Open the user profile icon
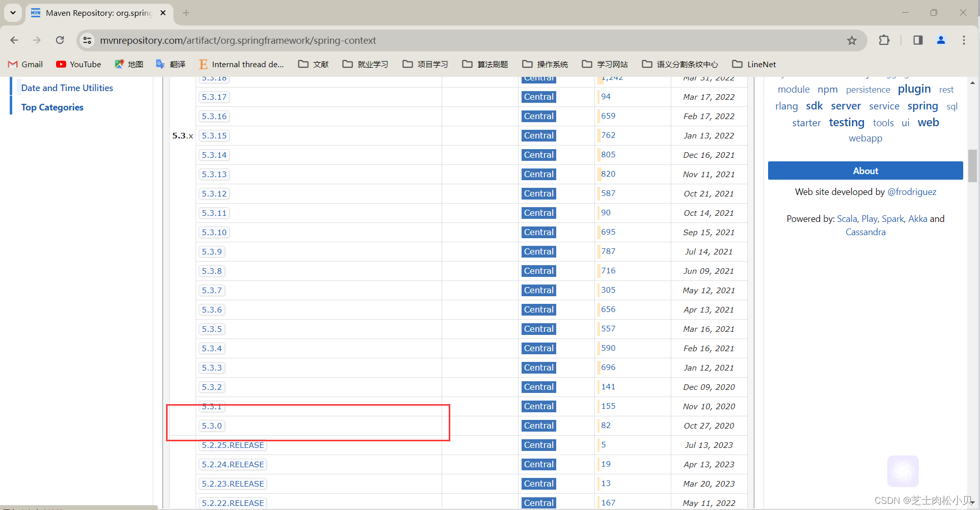 [x=941, y=40]
